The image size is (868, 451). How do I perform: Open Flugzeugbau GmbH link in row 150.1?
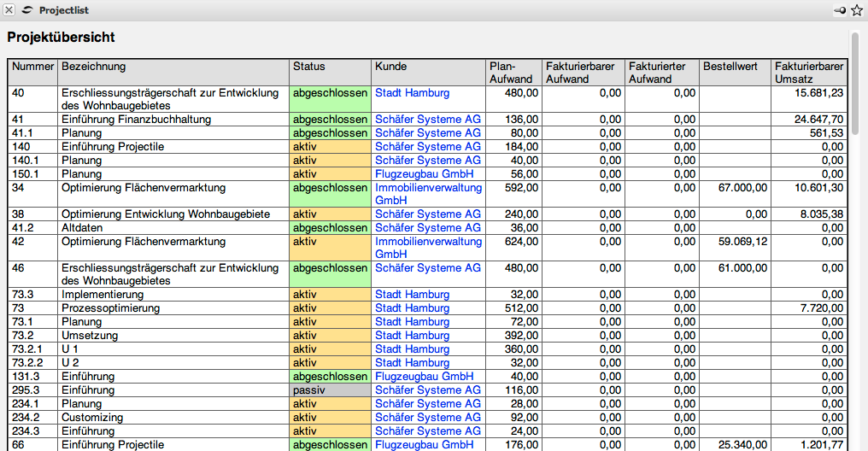[x=424, y=174]
